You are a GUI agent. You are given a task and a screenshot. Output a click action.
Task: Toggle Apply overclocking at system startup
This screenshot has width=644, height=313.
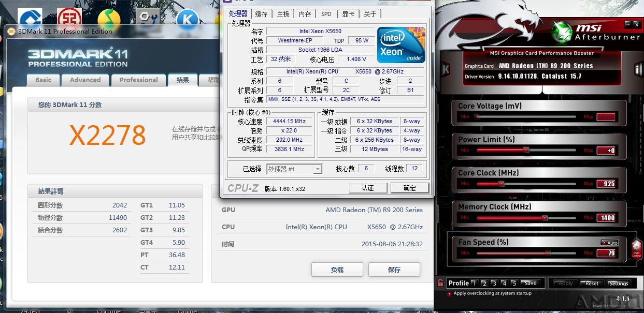pyautogui.click(x=449, y=293)
